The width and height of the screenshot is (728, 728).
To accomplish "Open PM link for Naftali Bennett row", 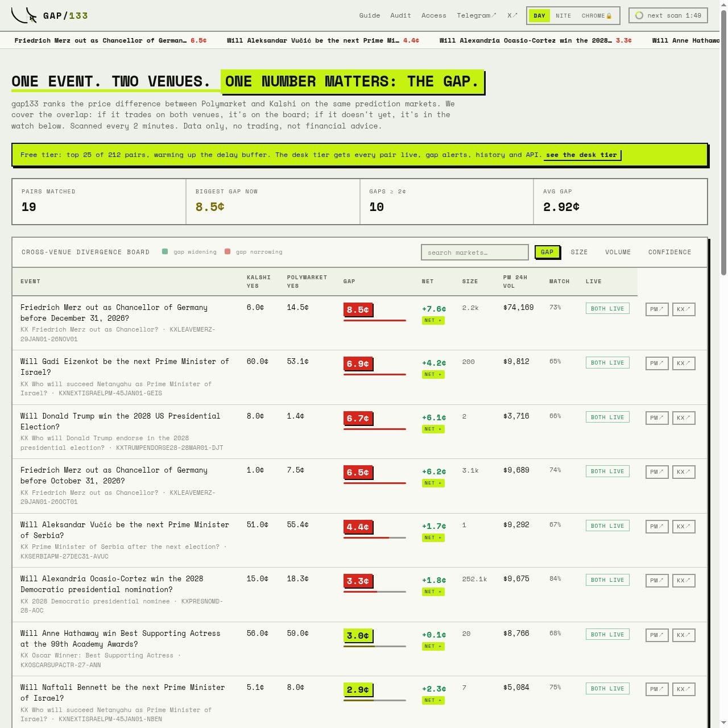I will (x=657, y=689).
